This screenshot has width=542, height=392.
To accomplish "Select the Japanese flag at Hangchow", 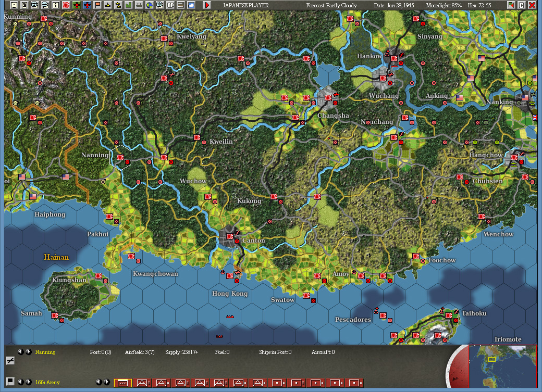I will pos(514,157).
